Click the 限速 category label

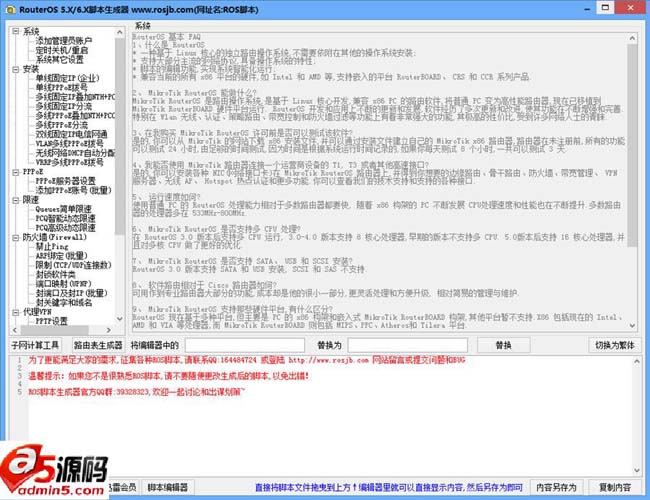(x=31, y=200)
